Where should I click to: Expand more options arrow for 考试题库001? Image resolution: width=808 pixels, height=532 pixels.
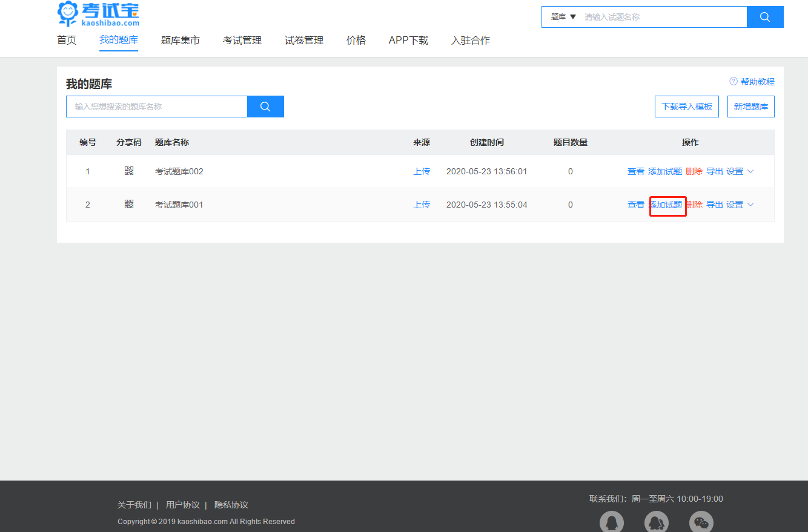751,205
